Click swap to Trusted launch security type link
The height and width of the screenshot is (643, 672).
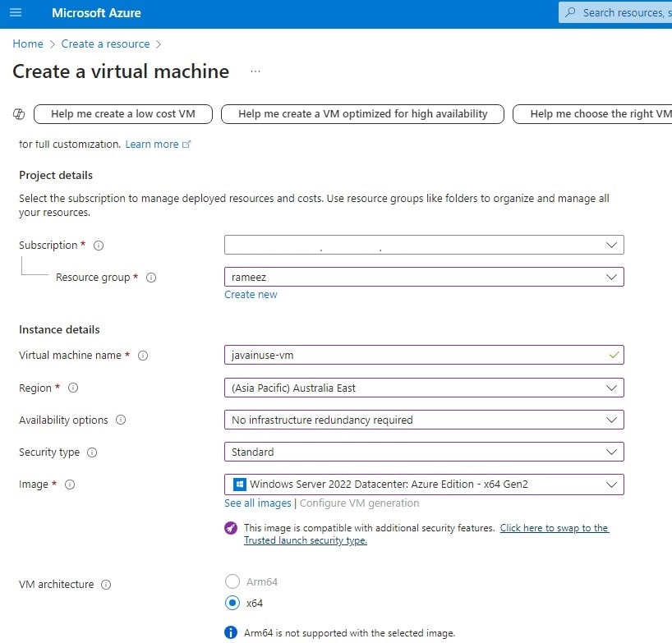tap(426, 535)
